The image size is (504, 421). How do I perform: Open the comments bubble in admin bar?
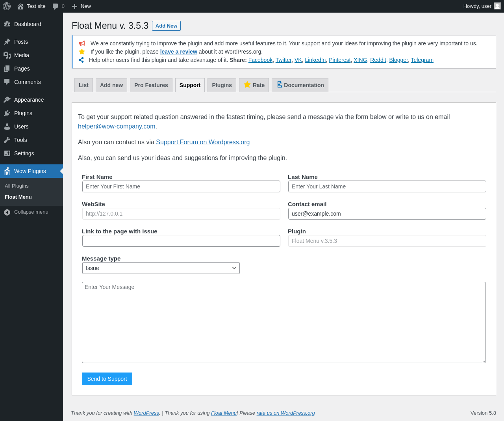click(x=56, y=6)
